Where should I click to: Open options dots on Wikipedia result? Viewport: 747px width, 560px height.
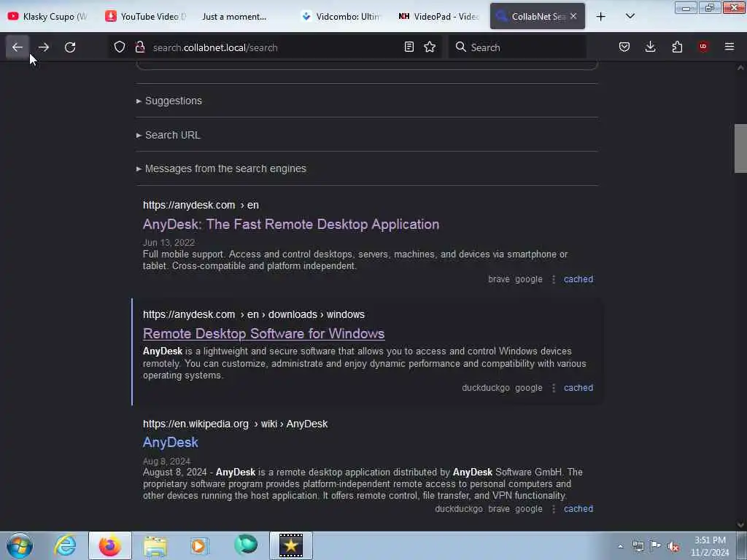tap(553, 508)
